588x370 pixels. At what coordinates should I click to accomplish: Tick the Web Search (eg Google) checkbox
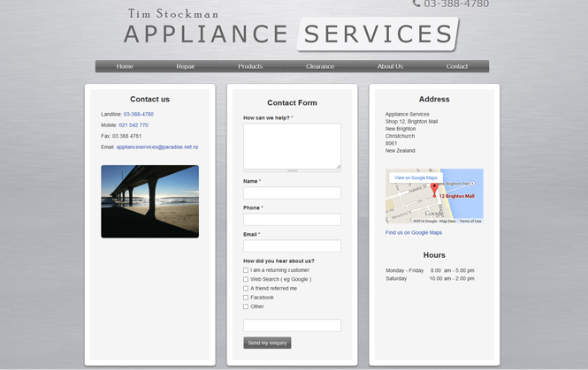click(246, 279)
